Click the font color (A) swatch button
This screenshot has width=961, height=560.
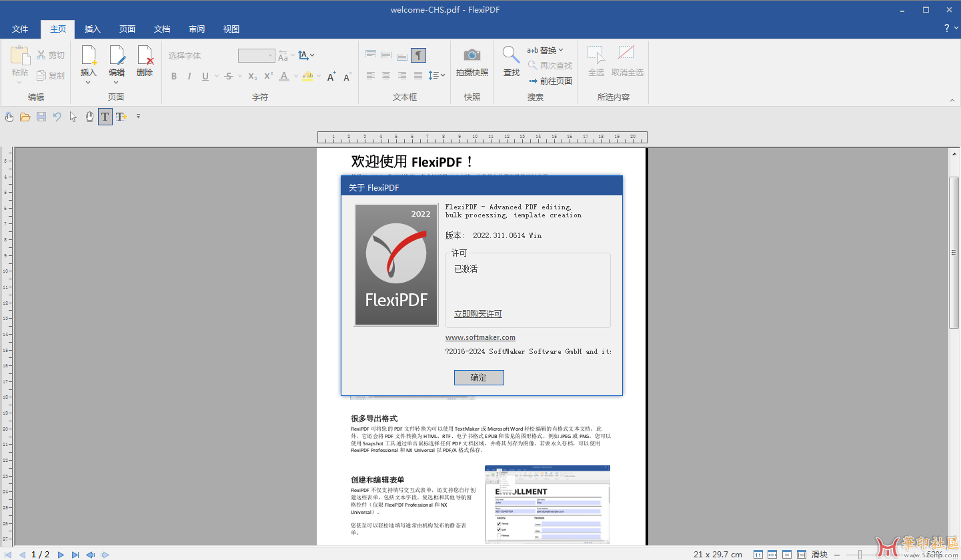pos(284,77)
